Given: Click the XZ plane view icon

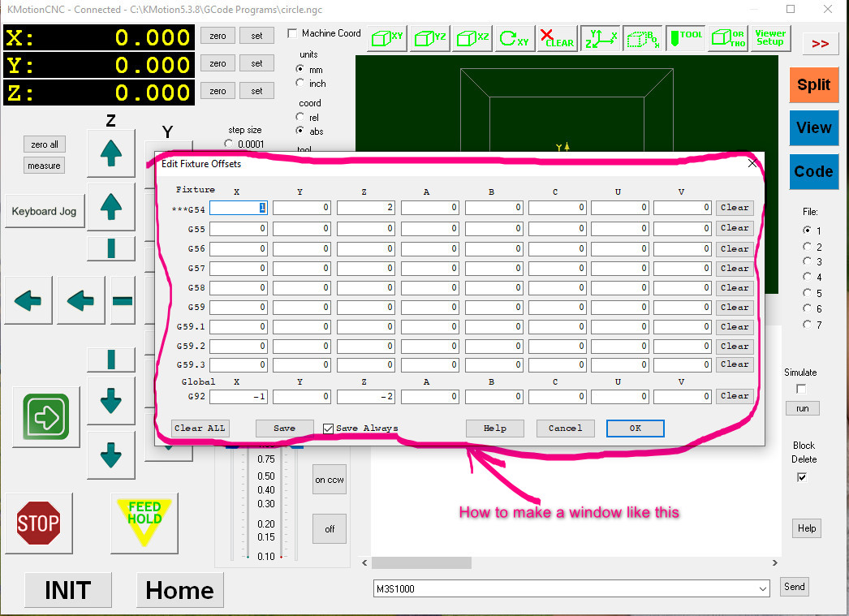Looking at the screenshot, I should click(x=472, y=38).
